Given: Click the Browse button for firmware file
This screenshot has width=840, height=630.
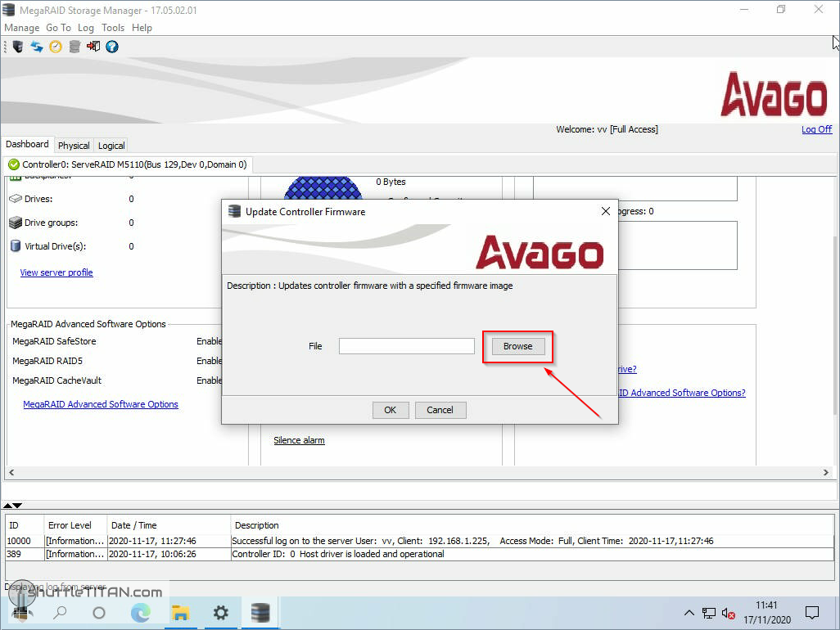Looking at the screenshot, I should click(517, 346).
